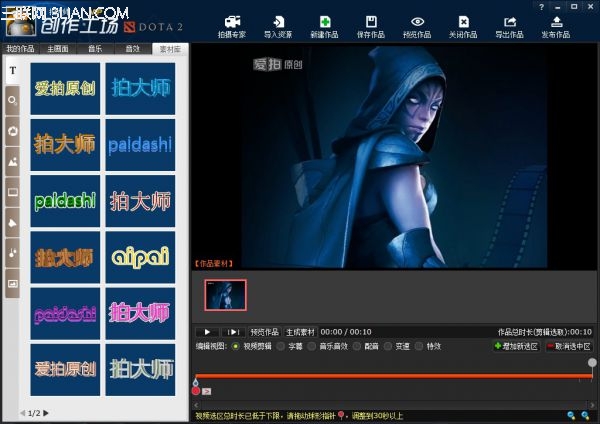Go to next material page arrow

[46, 413]
